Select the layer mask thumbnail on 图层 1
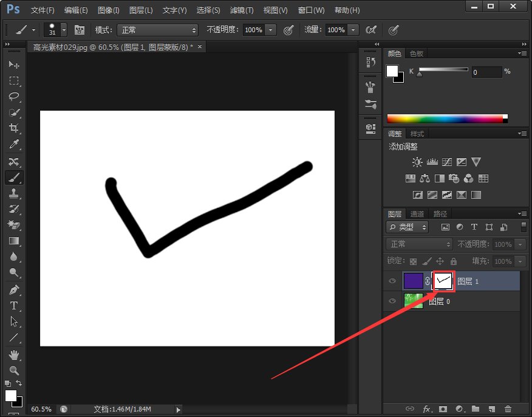 point(444,281)
